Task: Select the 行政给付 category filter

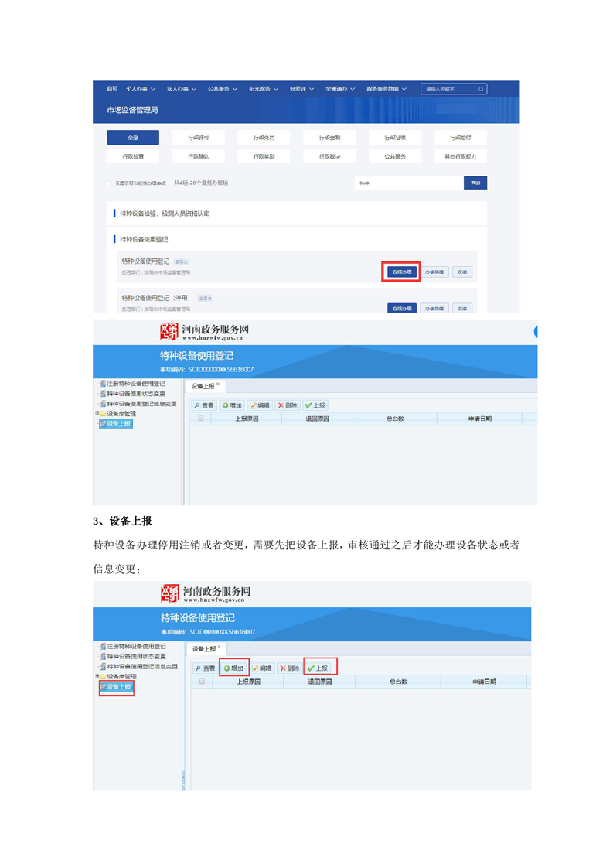Action: coord(460,137)
